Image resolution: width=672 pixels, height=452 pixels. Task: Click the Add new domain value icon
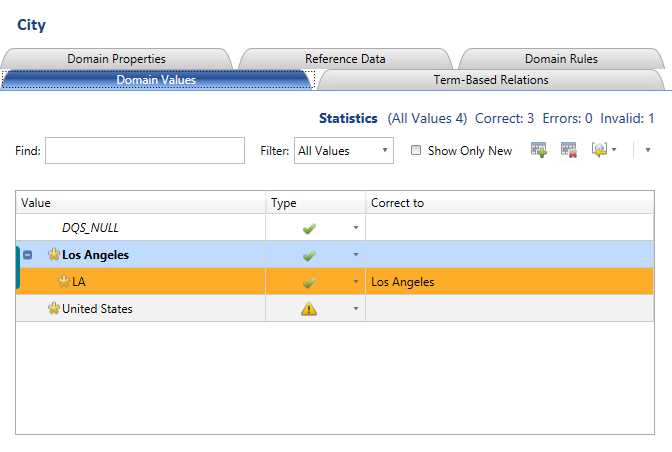coord(539,151)
